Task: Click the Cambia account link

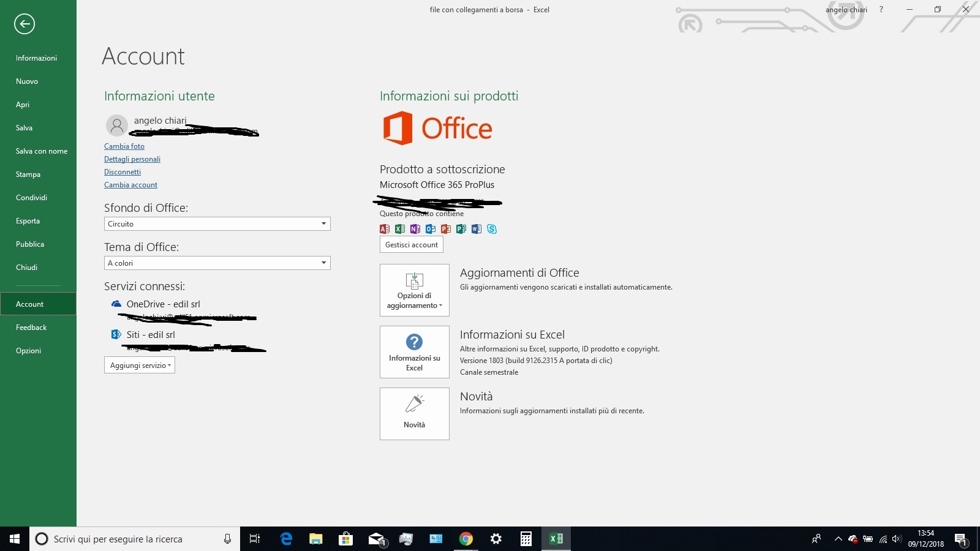Action: point(130,185)
